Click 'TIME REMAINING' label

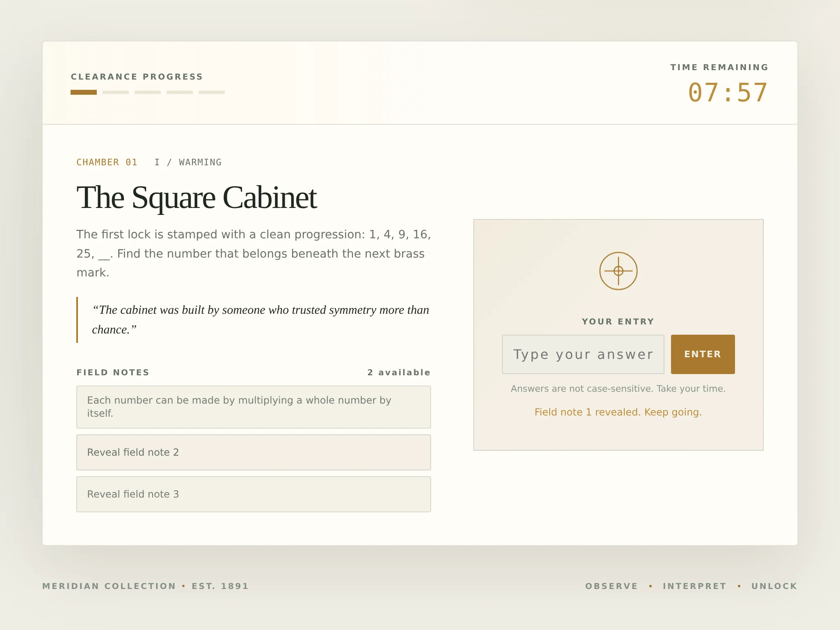coord(719,67)
